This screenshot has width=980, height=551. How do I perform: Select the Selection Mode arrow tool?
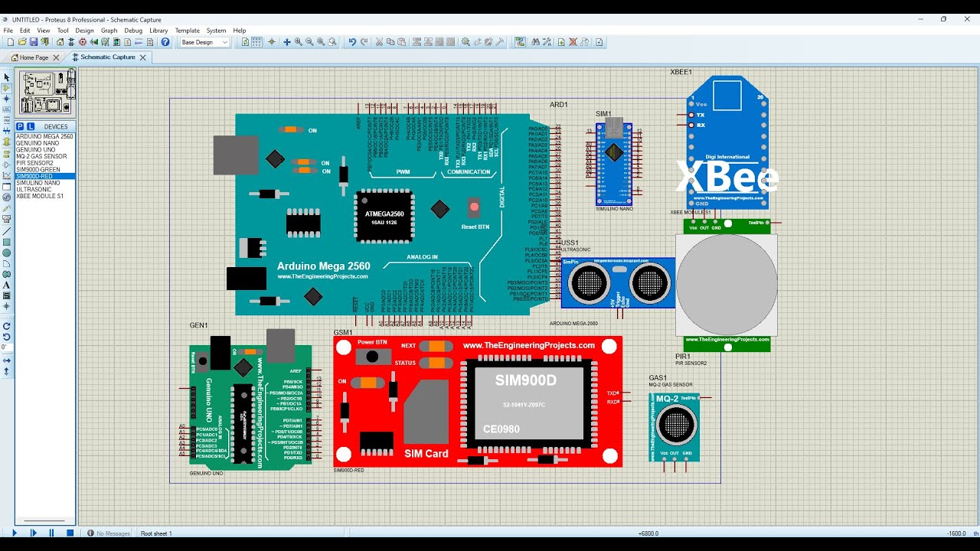tap(7, 77)
